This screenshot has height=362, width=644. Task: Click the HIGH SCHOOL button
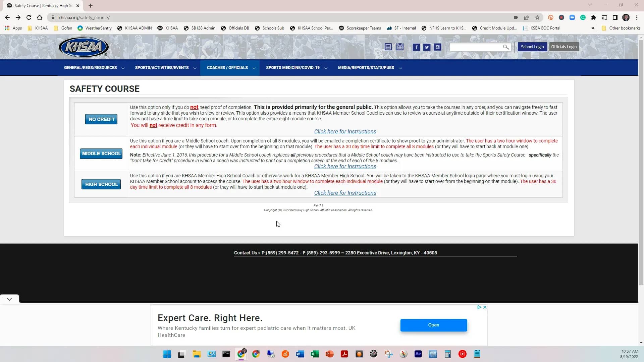tap(101, 184)
